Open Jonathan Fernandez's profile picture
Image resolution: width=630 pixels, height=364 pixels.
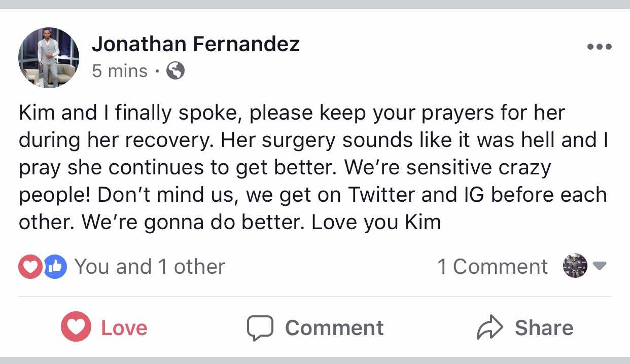tap(49, 58)
